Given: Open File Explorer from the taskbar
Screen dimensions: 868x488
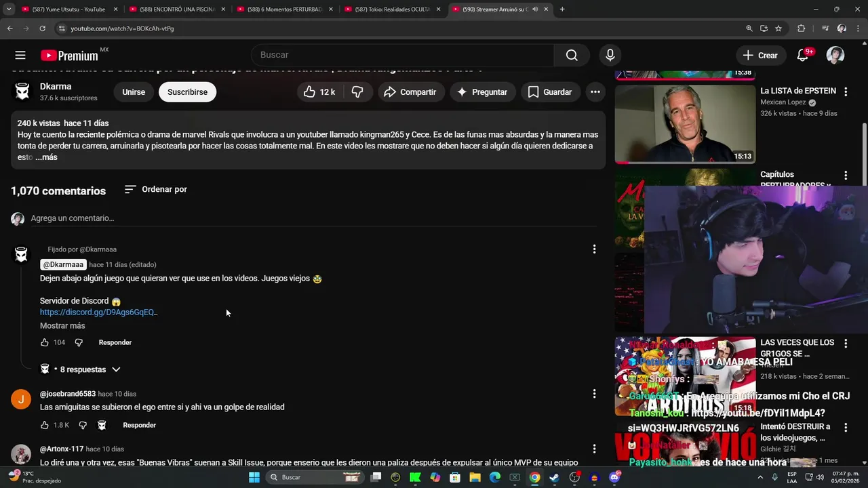Looking at the screenshot, I should pyautogui.click(x=475, y=477).
